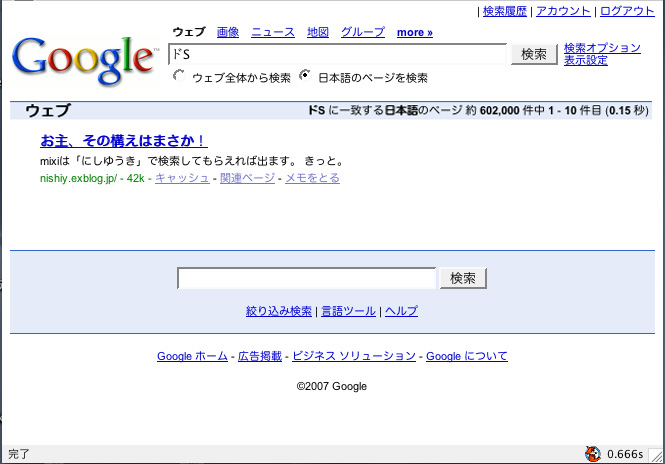The width and height of the screenshot is (665, 464).
Task: Click the ウェブ results header text
Action: click(x=48, y=111)
